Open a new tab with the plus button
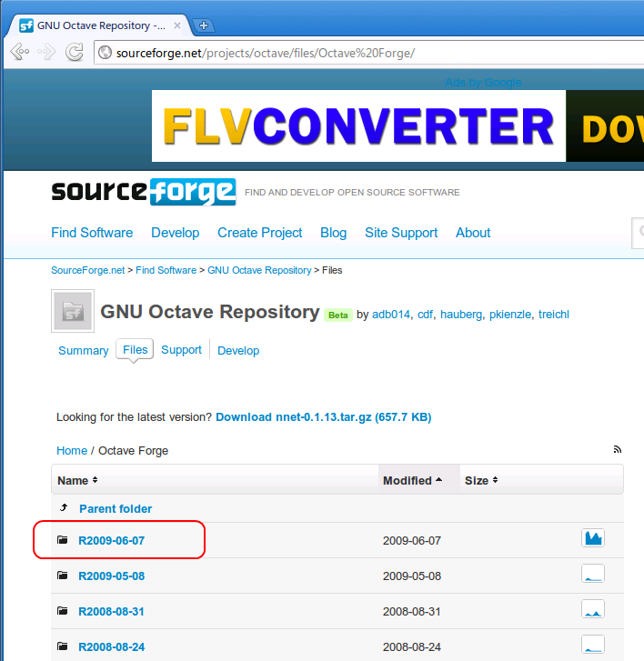Screen dimensions: 644x661 (204, 25)
